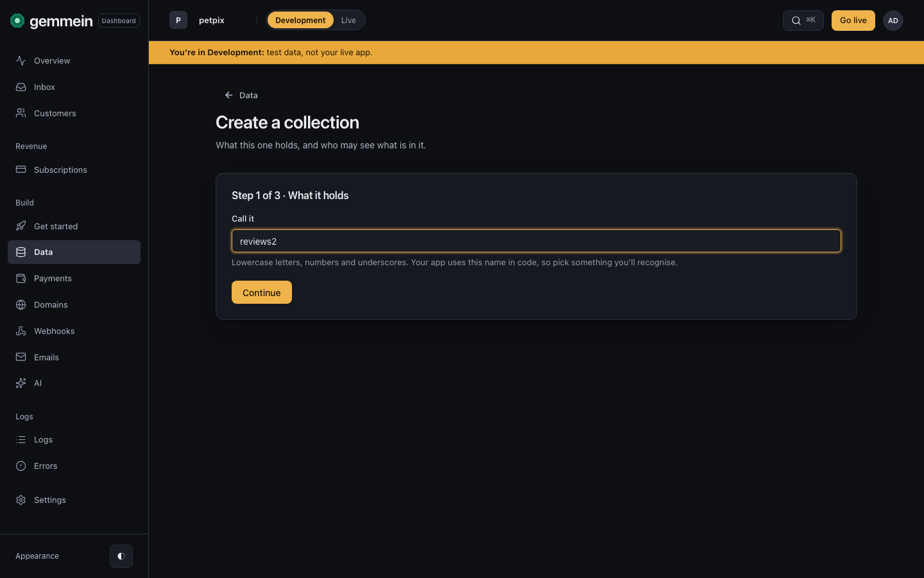924x578 pixels.
Task: Navigate to Subscriptions
Action: pos(74,170)
